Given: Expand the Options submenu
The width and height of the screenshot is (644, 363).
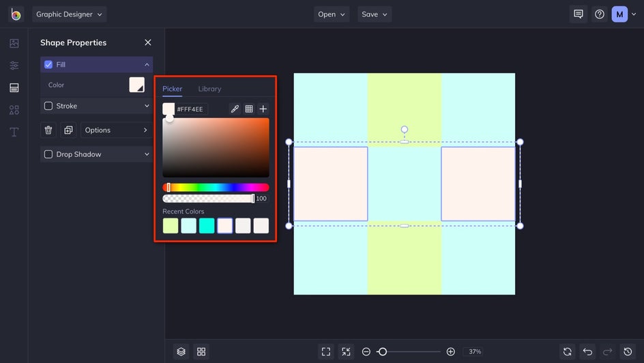Looking at the screenshot, I should tap(116, 130).
